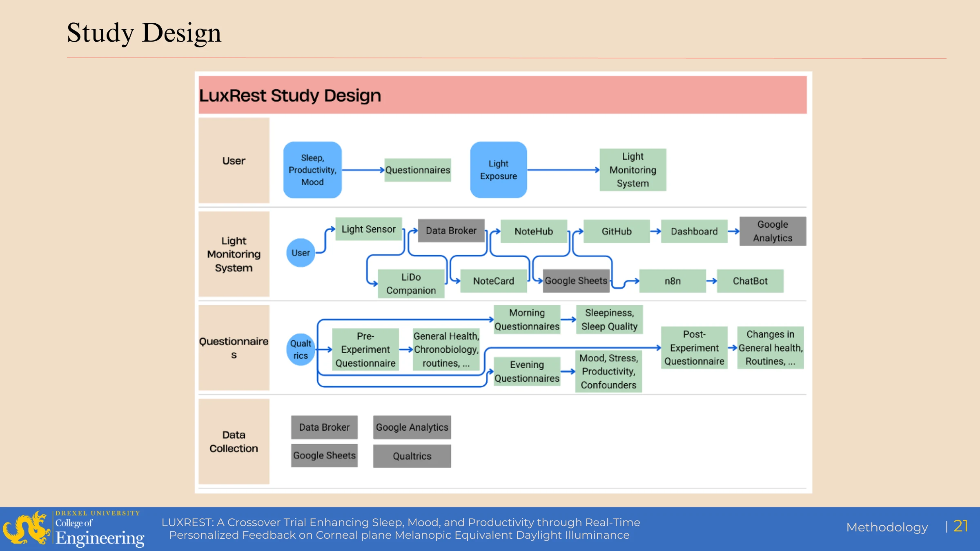Click the 'Sleep, Productivity, Mood' blue box

[312, 170]
